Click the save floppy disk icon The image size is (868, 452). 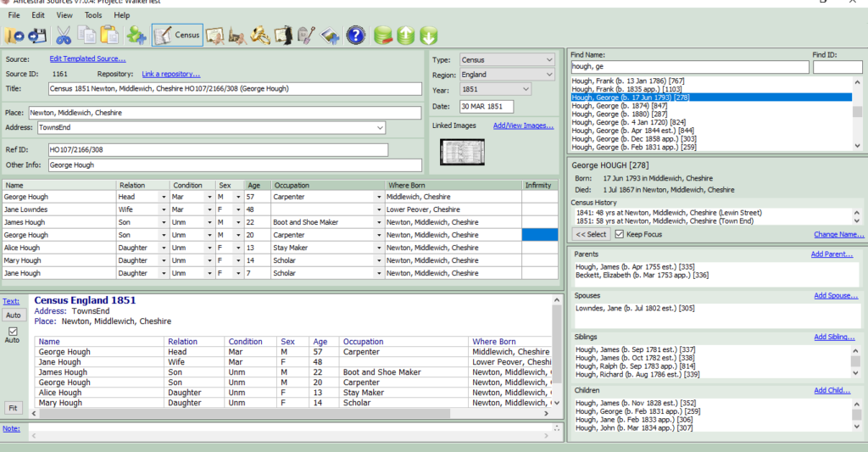pyautogui.click(x=37, y=36)
